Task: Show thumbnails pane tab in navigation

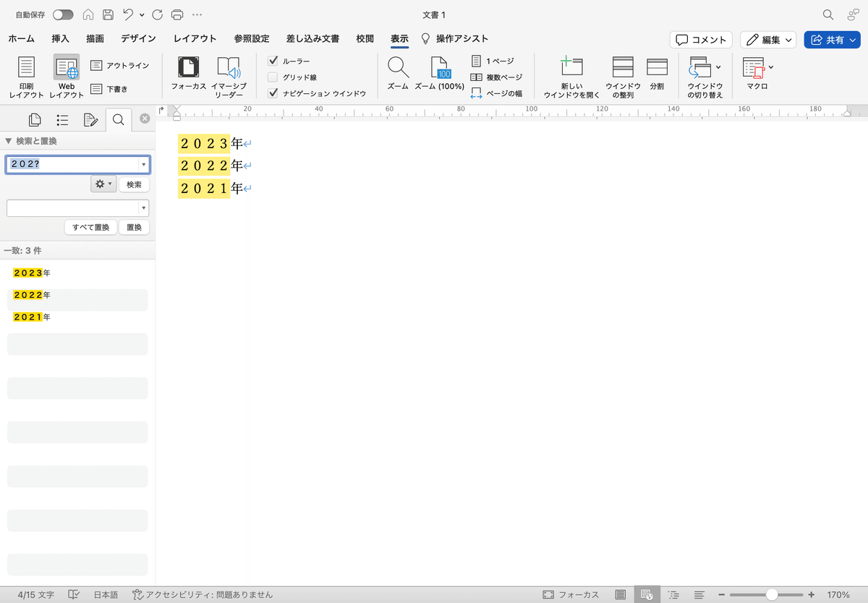Action: point(34,120)
